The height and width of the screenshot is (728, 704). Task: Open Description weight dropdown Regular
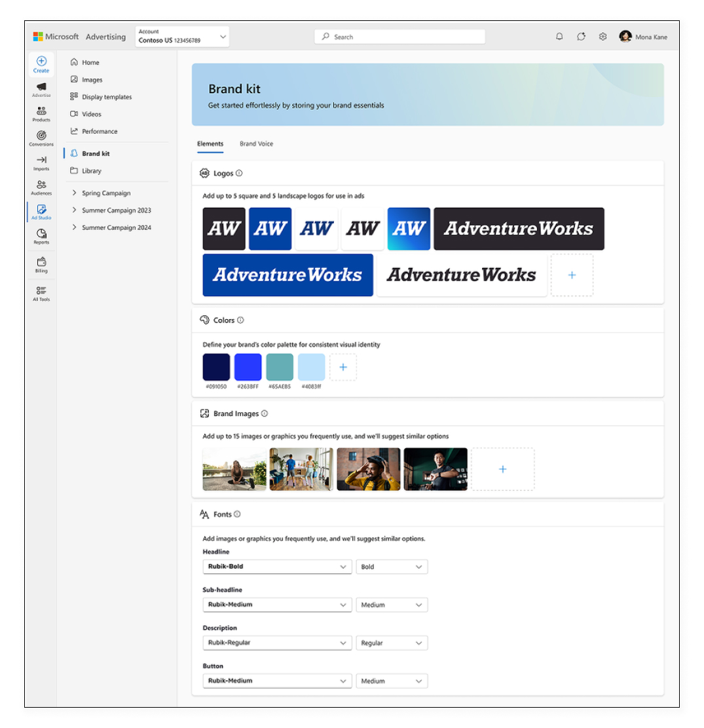click(392, 643)
